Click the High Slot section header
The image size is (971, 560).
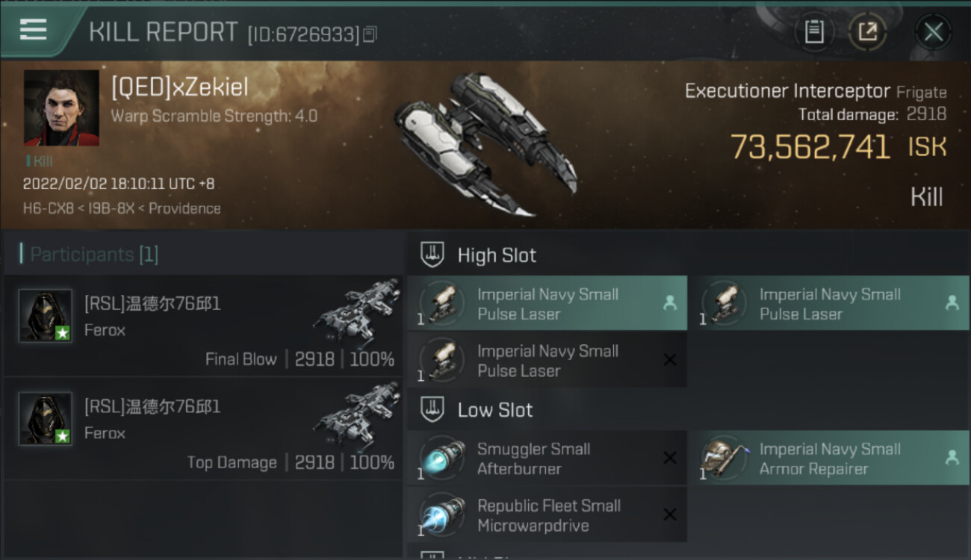pyautogui.click(x=497, y=255)
